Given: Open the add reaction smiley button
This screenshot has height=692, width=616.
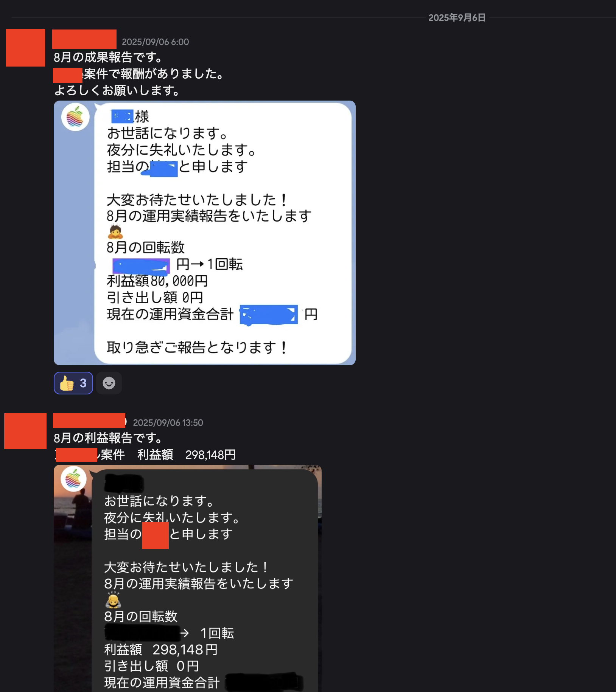Looking at the screenshot, I should (x=109, y=383).
